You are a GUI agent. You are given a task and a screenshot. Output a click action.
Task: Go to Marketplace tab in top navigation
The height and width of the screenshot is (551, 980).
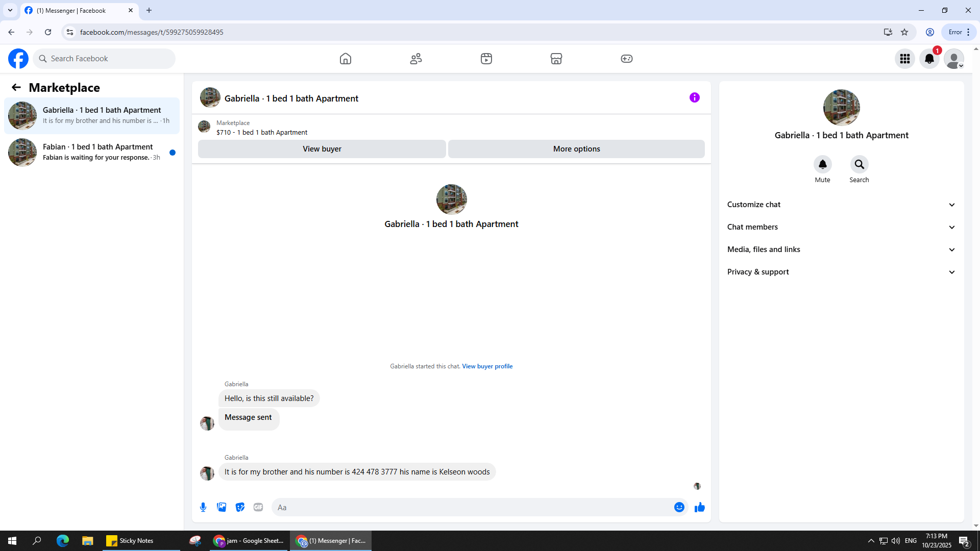point(556,59)
